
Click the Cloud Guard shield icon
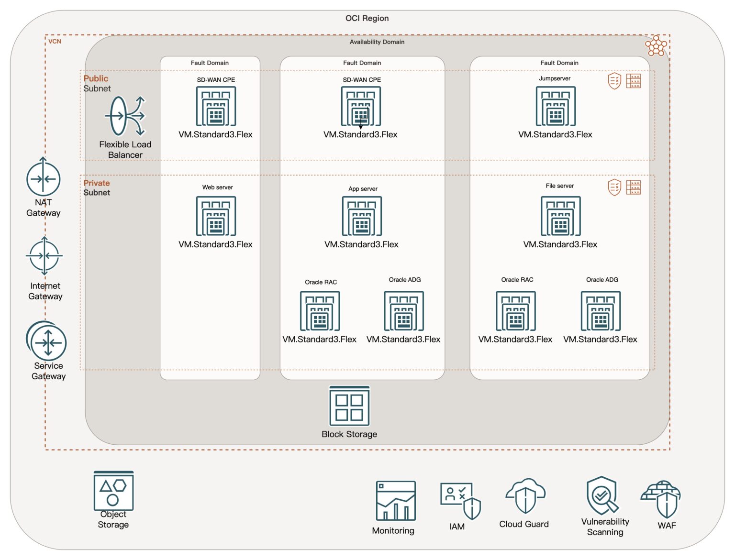coord(525,497)
